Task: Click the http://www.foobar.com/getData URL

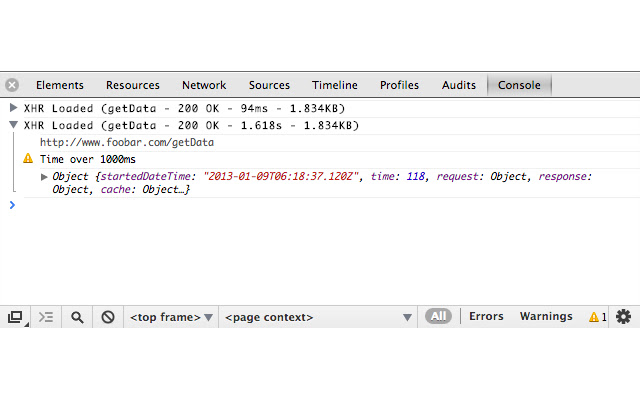Action: point(127,142)
